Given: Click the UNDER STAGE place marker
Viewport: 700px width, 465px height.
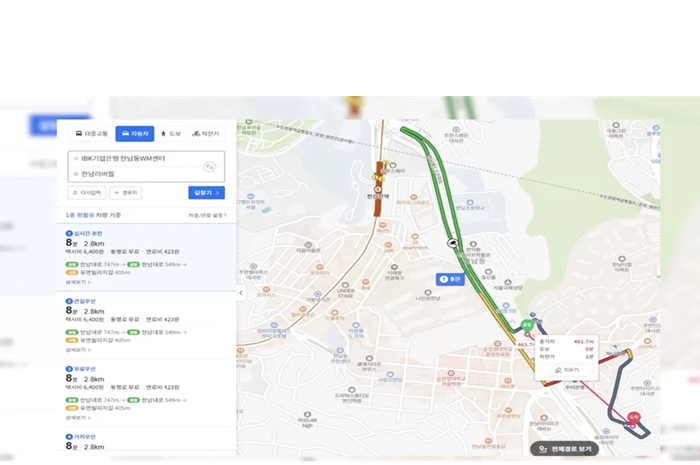Looking at the screenshot, I should (346, 290).
